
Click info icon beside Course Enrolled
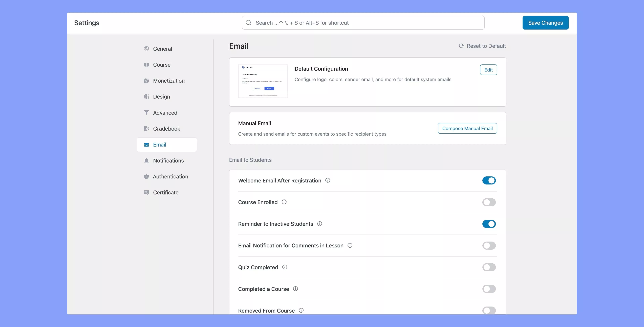coord(284,202)
